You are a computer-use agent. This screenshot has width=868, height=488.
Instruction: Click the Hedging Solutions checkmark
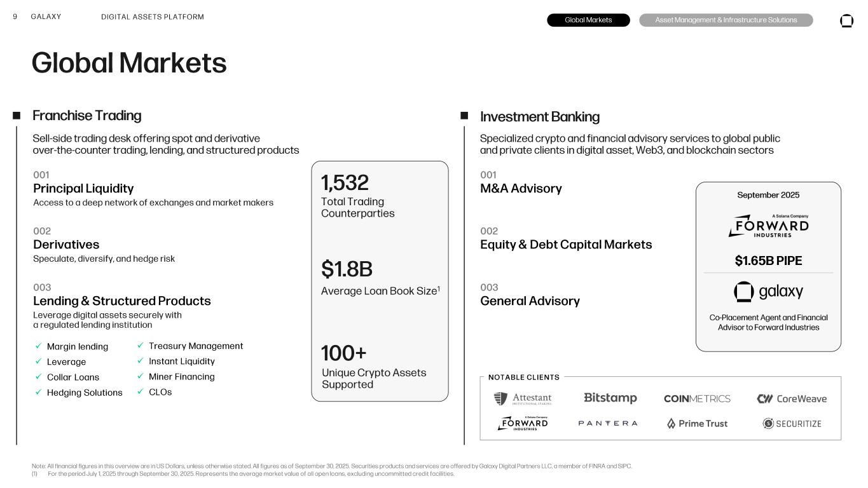(x=38, y=393)
